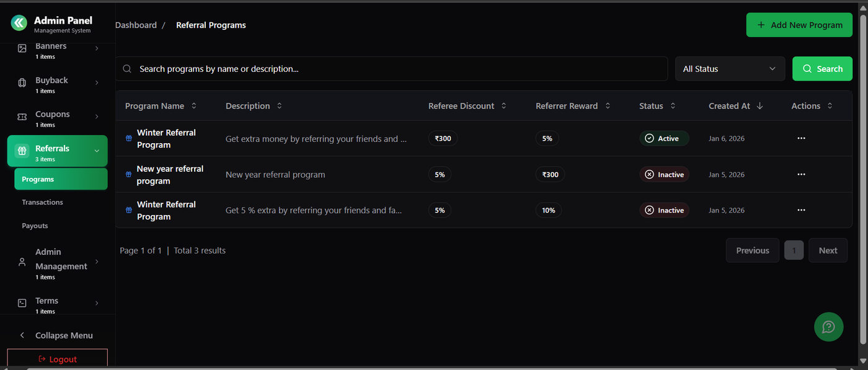Click the Add New Program button
Image resolution: width=868 pixels, height=370 pixels.
pyautogui.click(x=799, y=25)
